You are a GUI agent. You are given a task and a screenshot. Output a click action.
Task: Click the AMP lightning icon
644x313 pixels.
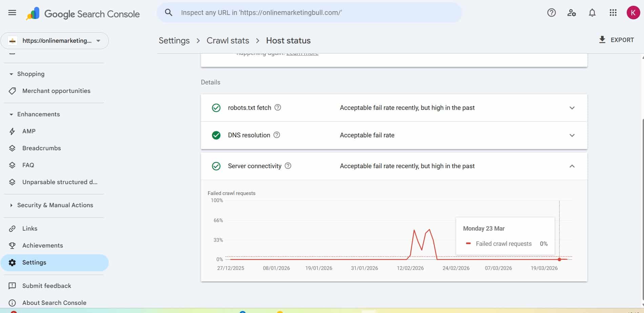coord(12,131)
